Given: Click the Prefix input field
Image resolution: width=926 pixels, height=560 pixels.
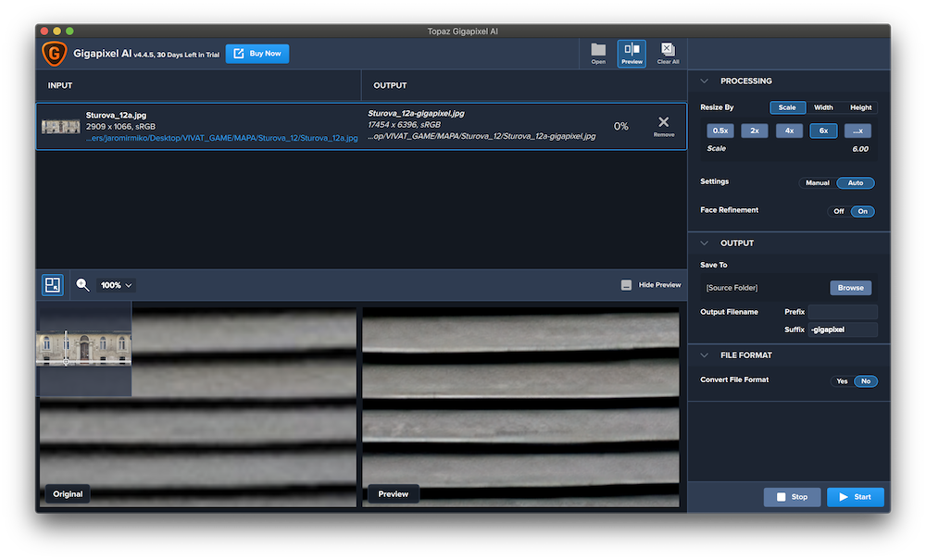Looking at the screenshot, I should [842, 313].
